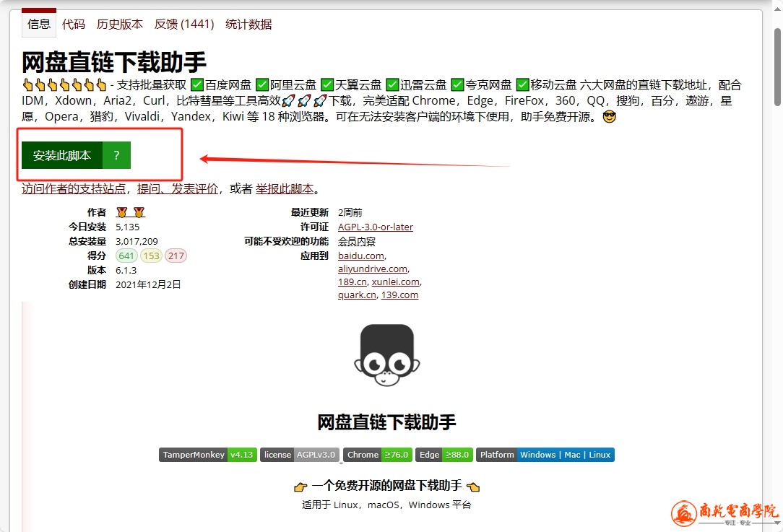Click the 189.cn link
This screenshot has width=783, height=532.
[352, 282]
